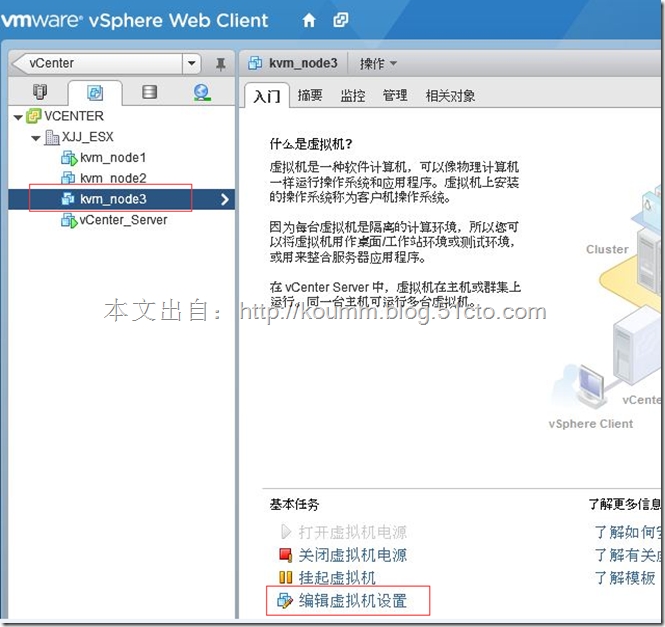Viewport: 665px width, 627px height.
Task: Select the XJJ_ESX datacenter
Action: 88,137
